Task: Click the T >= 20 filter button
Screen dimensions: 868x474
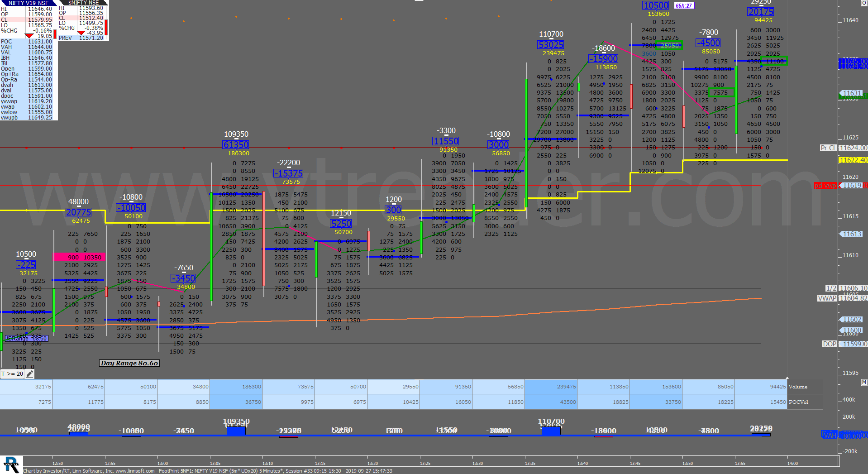Action: tap(13, 373)
